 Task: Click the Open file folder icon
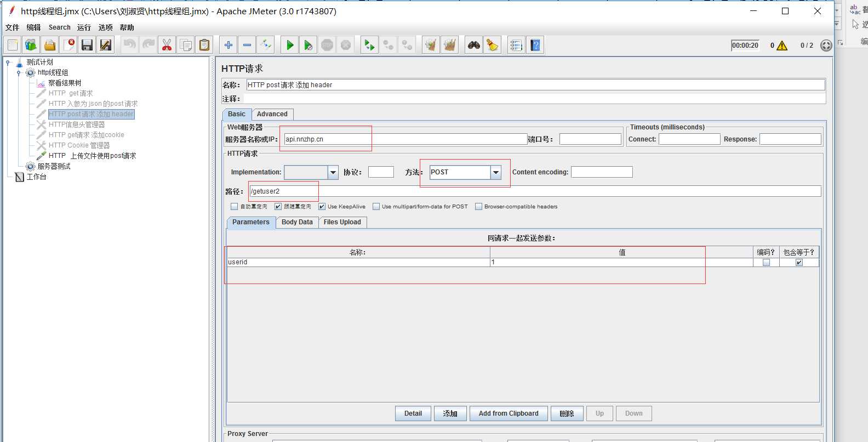pos(50,45)
